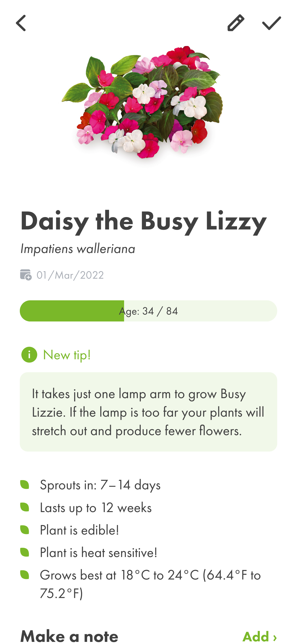This screenshot has height=644, width=297.
Task: Tap leaf bullet beside Grows best at
Action: tap(25, 574)
